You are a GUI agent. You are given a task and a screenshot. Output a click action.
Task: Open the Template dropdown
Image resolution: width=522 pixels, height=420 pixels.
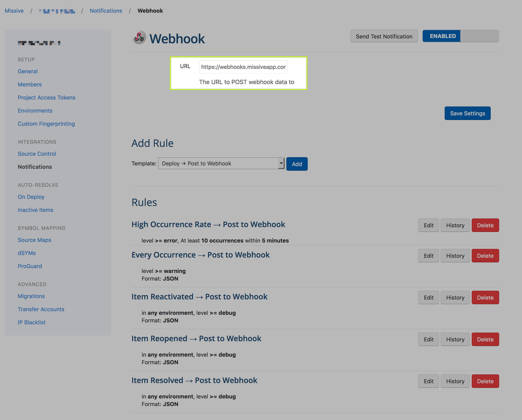point(221,163)
